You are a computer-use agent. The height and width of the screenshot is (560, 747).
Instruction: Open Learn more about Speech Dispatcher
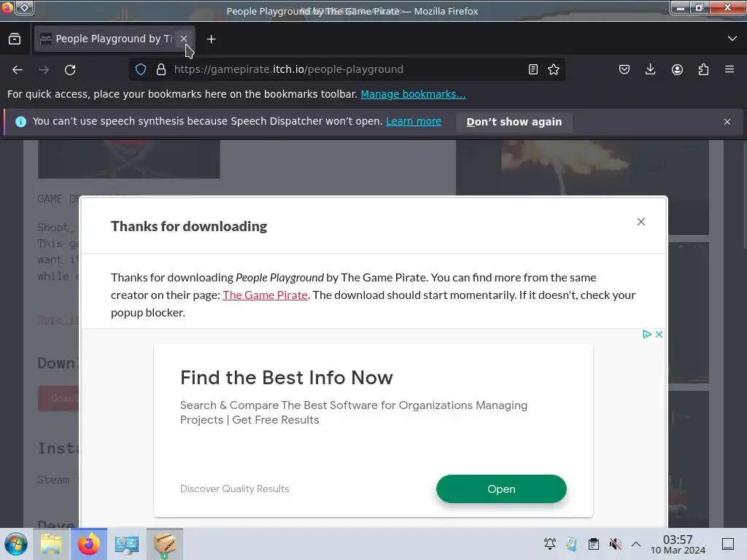pyautogui.click(x=414, y=122)
